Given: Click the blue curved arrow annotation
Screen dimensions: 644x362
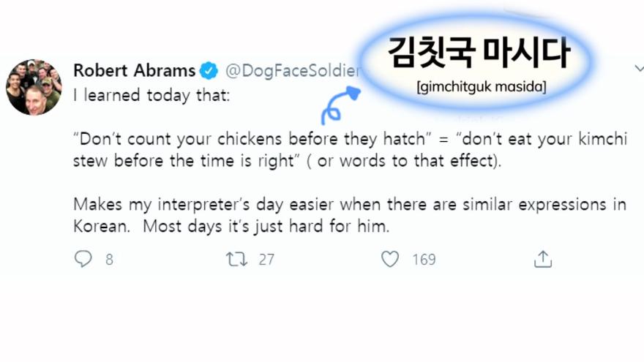Looking at the screenshot, I should pyautogui.click(x=338, y=105).
